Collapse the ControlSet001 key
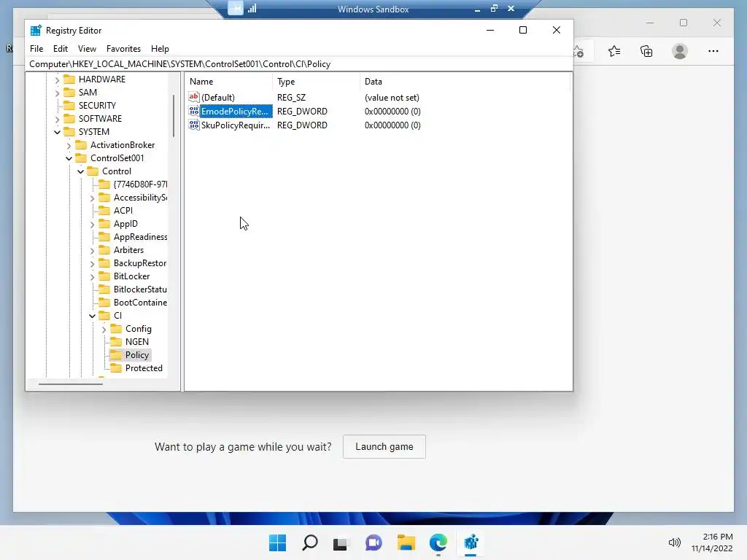Screen dimensions: 747x560 click(69, 158)
